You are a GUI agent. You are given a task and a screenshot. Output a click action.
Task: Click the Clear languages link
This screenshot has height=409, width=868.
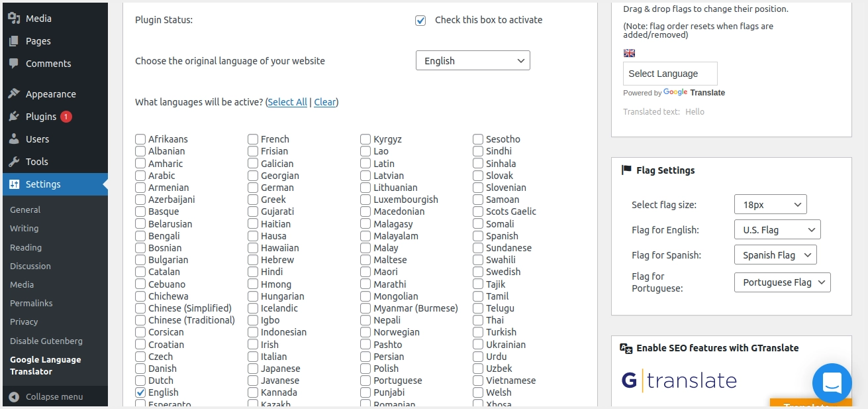click(324, 102)
